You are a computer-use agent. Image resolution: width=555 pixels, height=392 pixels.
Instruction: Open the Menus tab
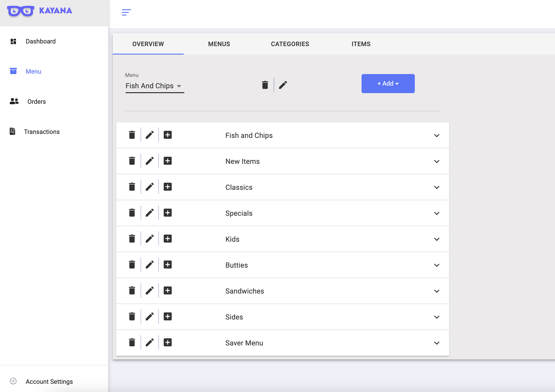point(219,44)
